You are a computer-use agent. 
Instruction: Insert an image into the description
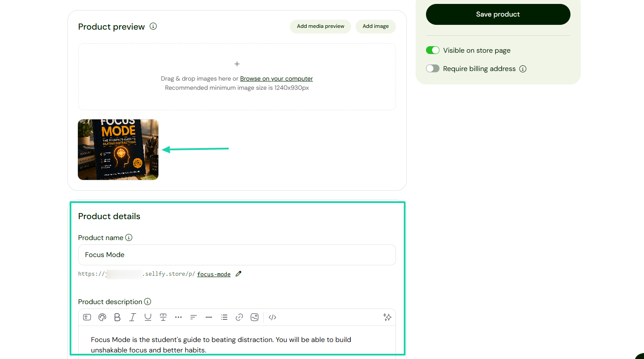[x=255, y=317]
